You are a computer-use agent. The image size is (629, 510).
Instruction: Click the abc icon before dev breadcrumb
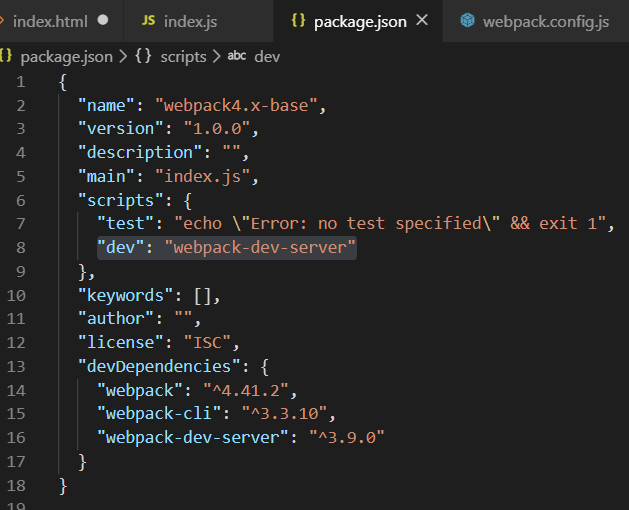(237, 55)
